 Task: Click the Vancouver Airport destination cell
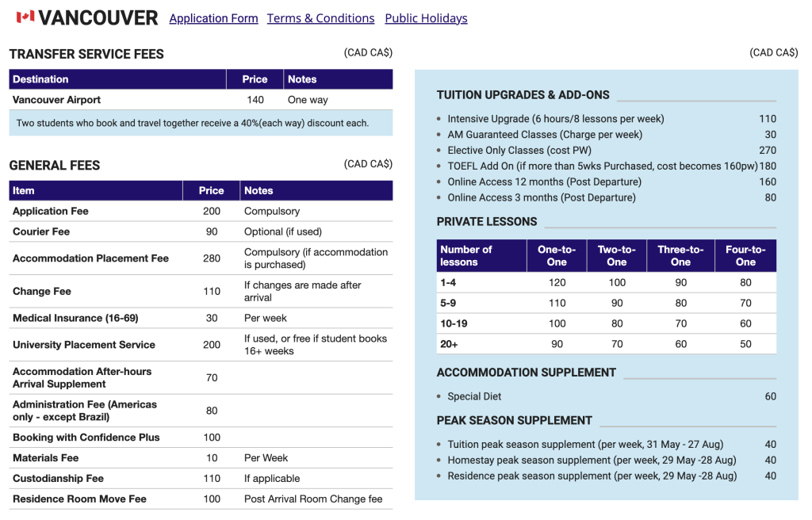tap(56, 99)
